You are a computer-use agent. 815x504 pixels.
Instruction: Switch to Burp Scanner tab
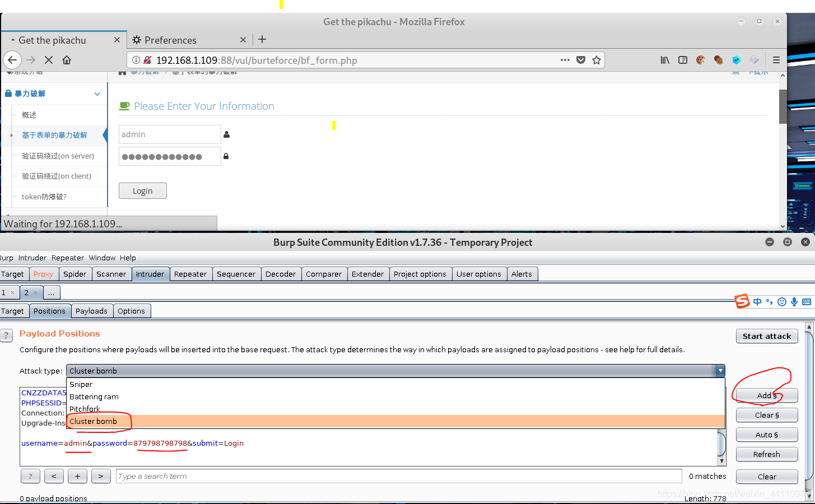[111, 274]
